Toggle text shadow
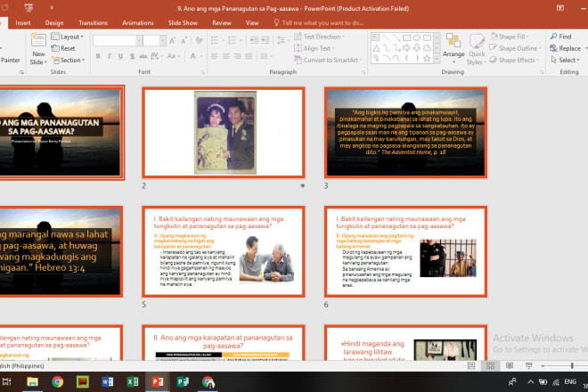588x392 pixels. [x=132, y=56]
